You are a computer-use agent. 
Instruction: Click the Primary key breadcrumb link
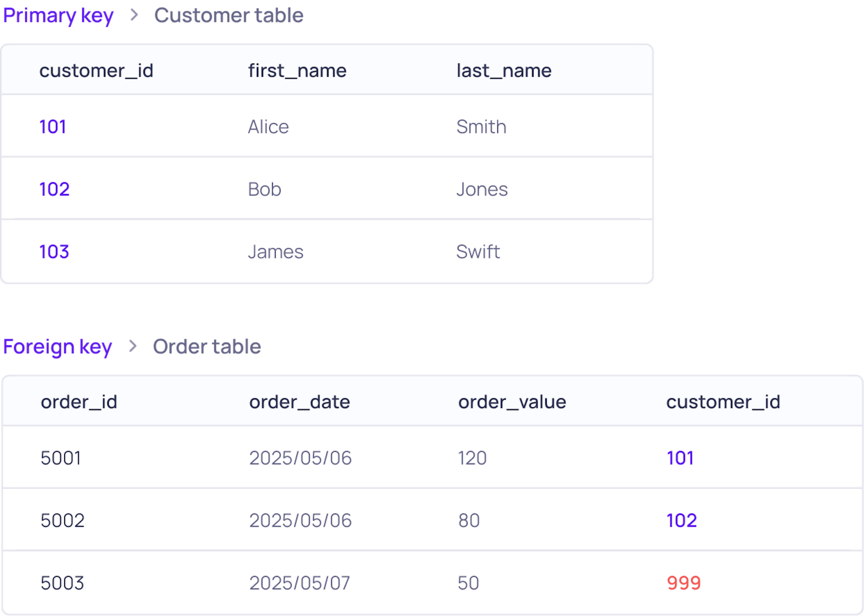(x=58, y=16)
